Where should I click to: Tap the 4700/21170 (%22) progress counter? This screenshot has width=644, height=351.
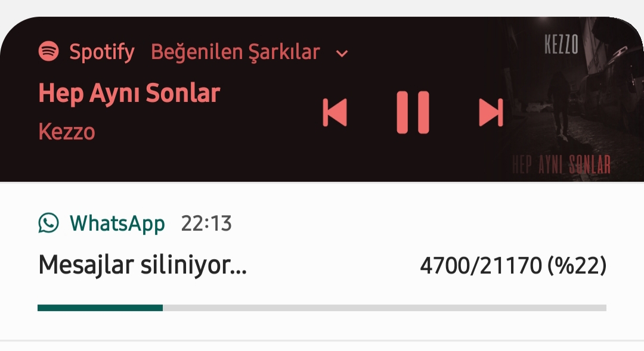(x=513, y=266)
